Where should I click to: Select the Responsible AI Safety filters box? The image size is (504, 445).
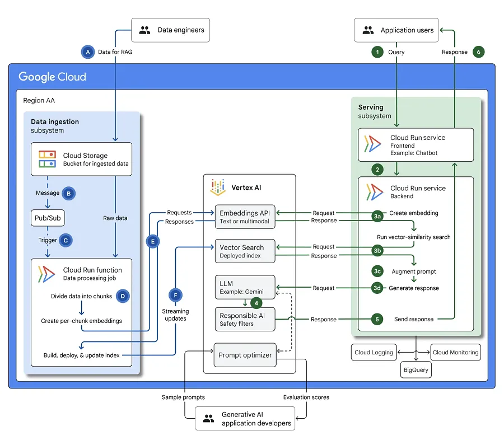point(245,320)
